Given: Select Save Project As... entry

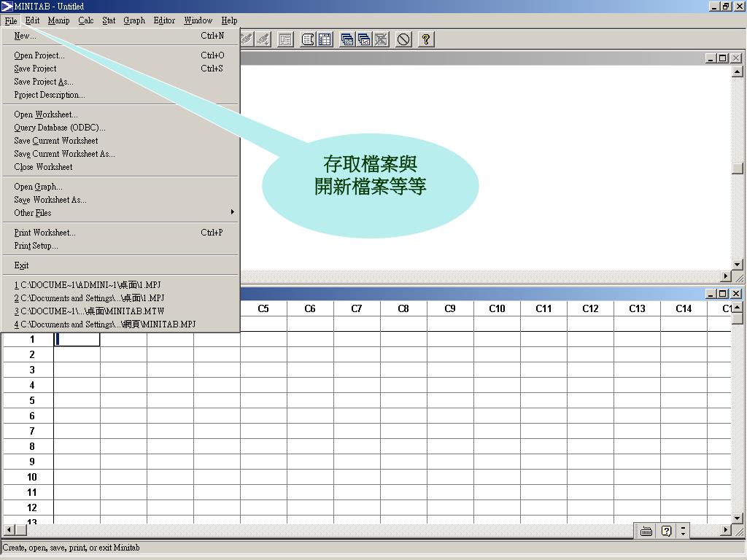Looking at the screenshot, I should click(x=120, y=82).
